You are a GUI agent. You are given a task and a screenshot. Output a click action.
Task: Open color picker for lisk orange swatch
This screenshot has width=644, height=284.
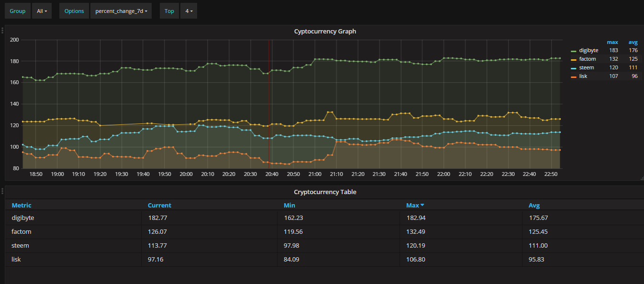coord(574,76)
